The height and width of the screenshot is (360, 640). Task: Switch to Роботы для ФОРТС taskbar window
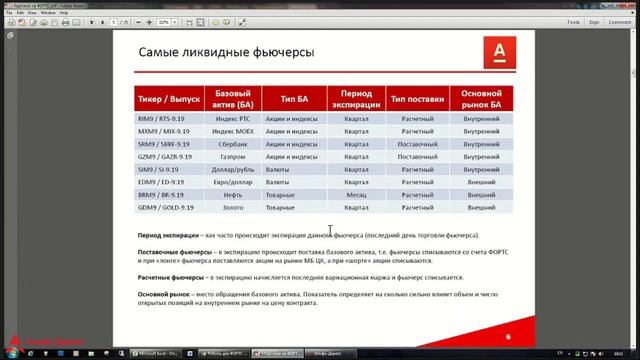[224, 353]
